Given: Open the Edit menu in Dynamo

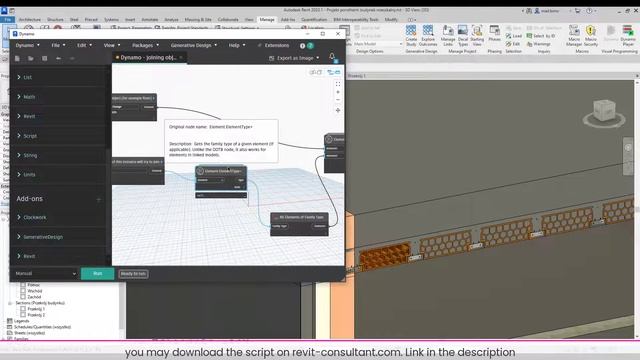Looking at the screenshot, I should point(84,45).
